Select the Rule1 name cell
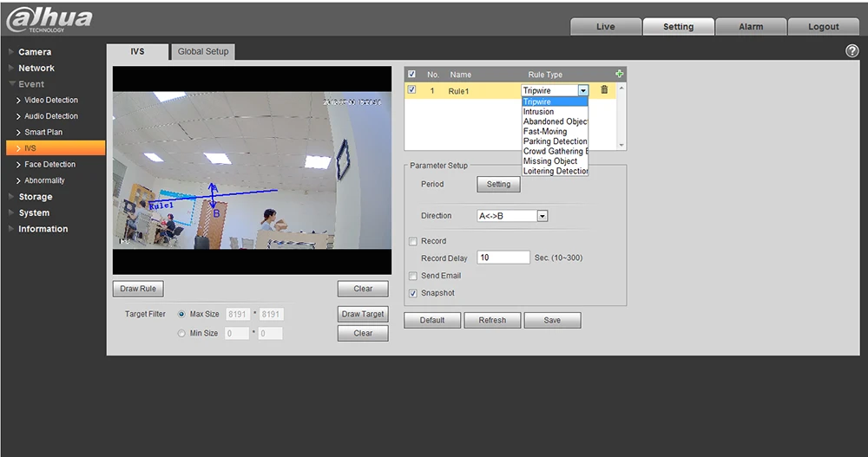The image size is (868, 457). pos(458,91)
